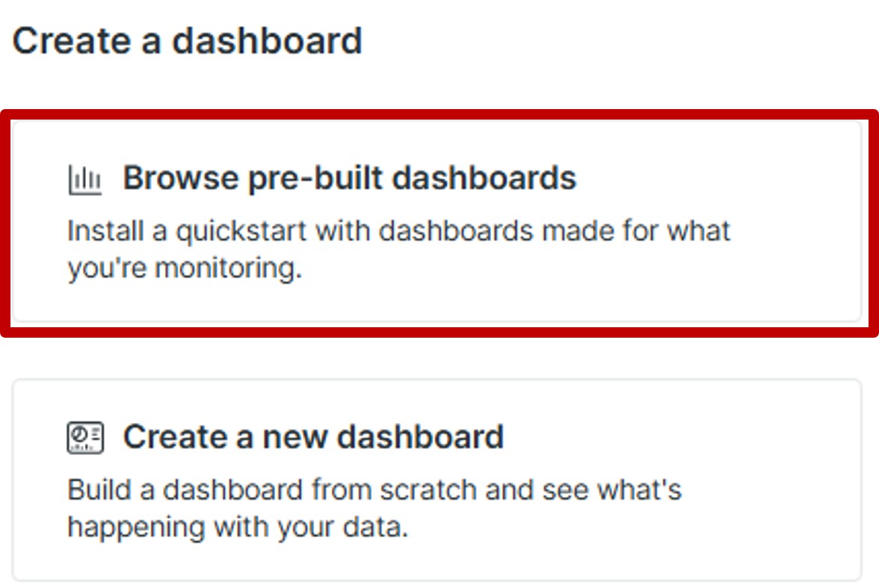Click the bar chart icon beside Browse pre-built dashboards
879x588 pixels.
point(84,179)
